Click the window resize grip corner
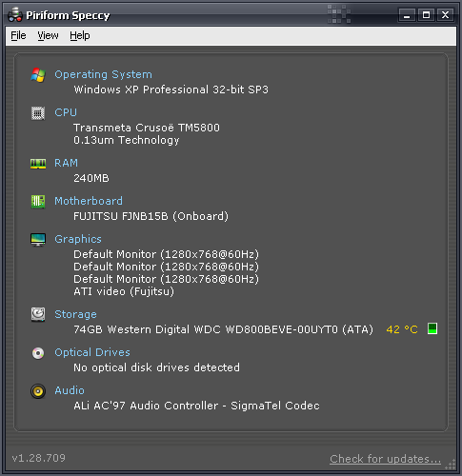 pyautogui.click(x=451, y=465)
